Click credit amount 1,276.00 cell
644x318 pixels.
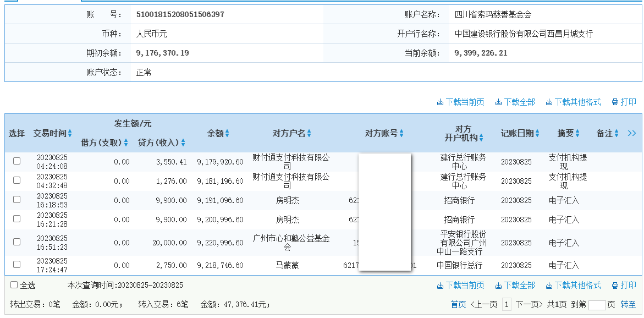click(x=171, y=181)
